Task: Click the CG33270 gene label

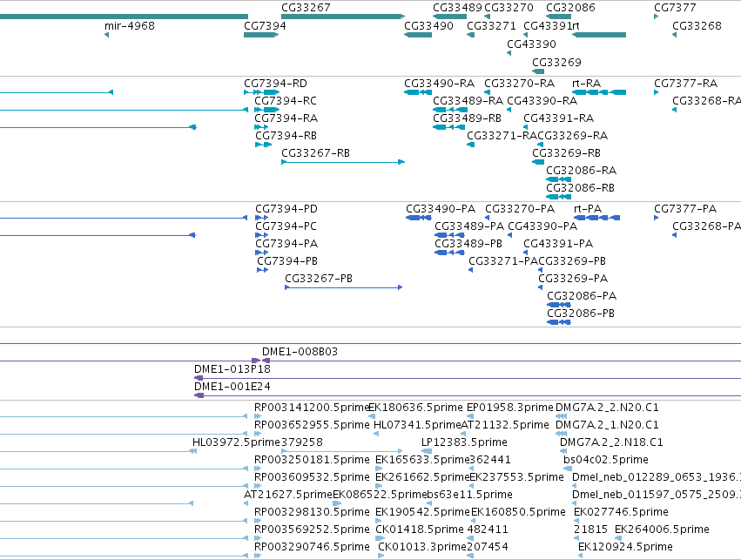Action: coord(509,8)
